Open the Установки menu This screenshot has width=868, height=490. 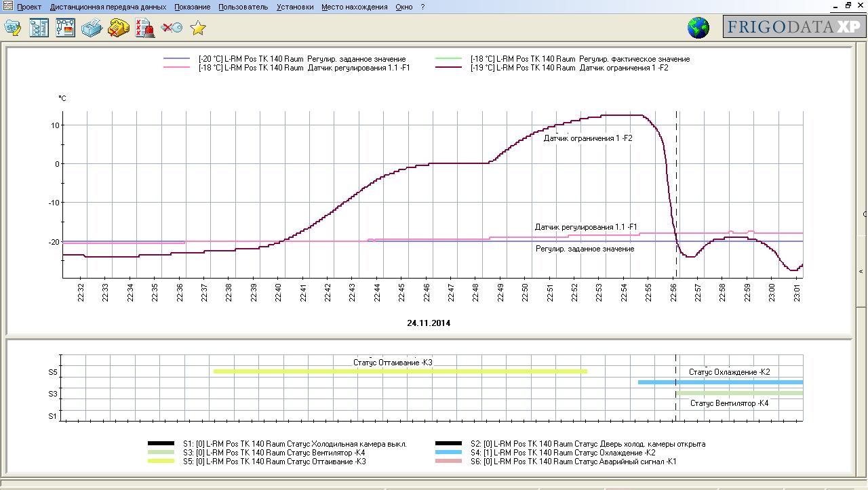coord(295,7)
